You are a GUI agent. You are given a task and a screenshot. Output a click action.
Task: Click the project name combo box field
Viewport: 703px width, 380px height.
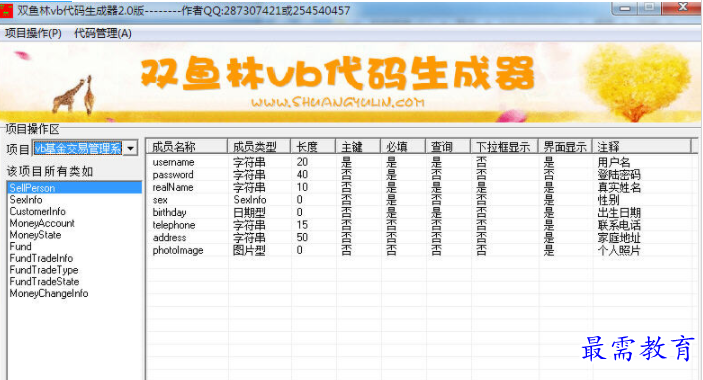[x=78, y=148]
